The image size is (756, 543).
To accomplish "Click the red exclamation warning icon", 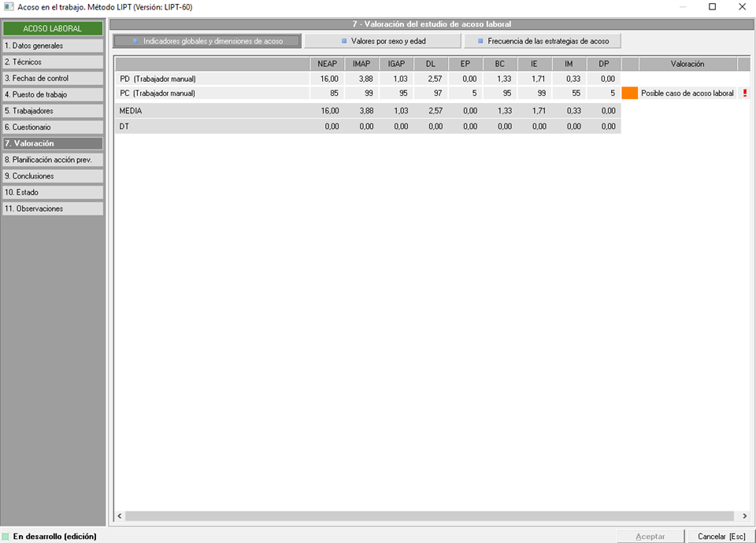I will 744,93.
